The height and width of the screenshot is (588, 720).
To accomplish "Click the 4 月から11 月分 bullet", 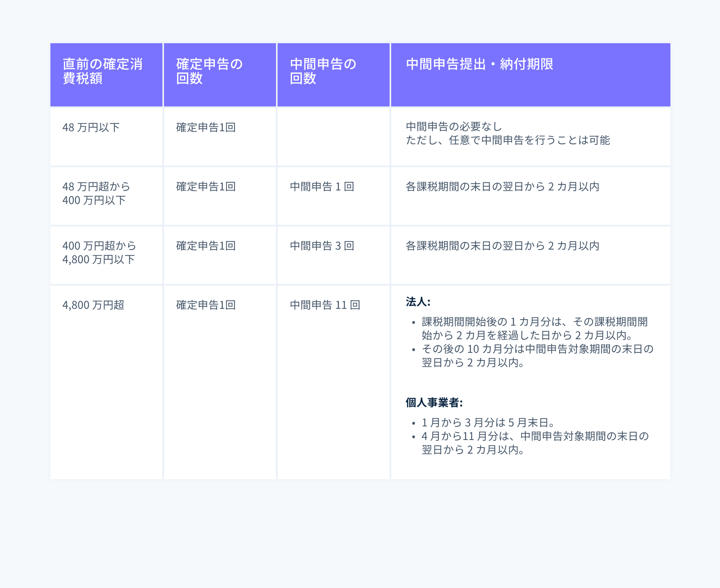I will point(535,443).
